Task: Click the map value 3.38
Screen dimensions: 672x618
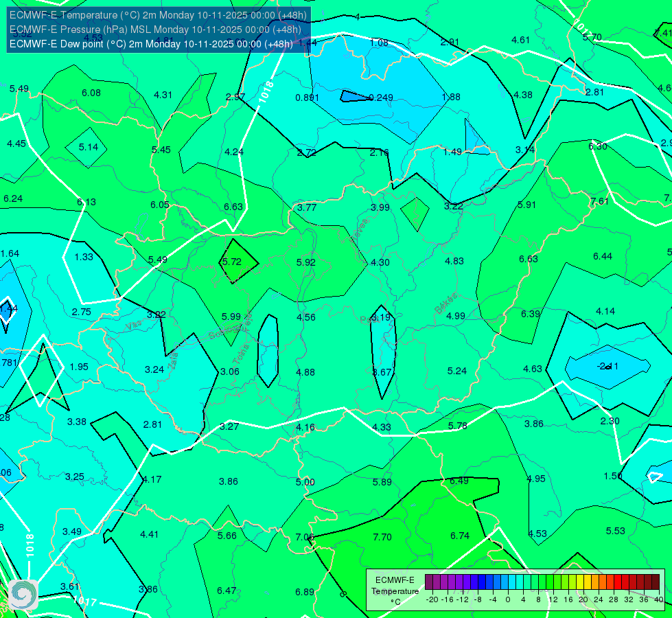Action: pyautogui.click(x=77, y=422)
